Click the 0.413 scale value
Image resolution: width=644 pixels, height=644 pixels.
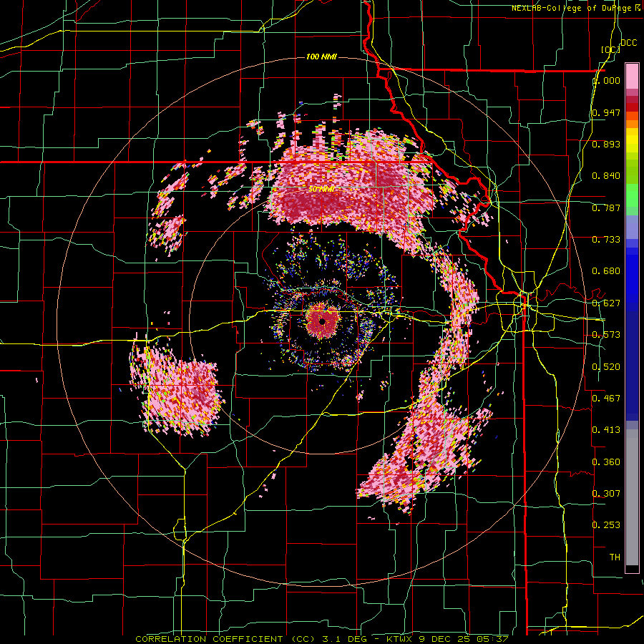point(606,430)
